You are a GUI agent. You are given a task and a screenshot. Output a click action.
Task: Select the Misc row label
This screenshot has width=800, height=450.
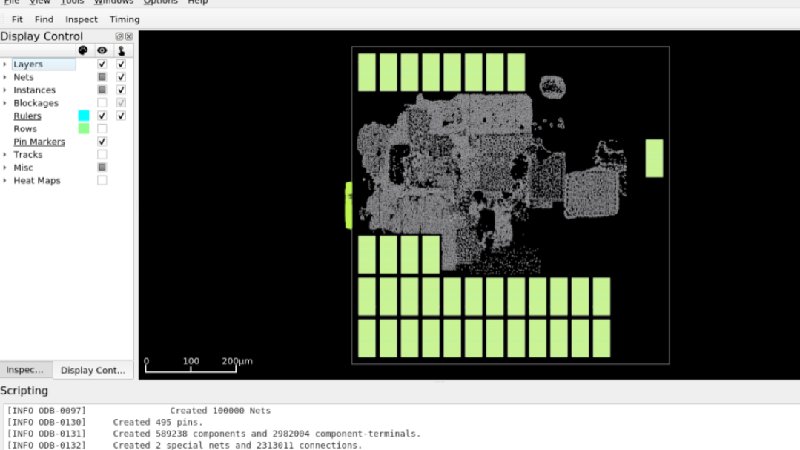[x=23, y=167]
